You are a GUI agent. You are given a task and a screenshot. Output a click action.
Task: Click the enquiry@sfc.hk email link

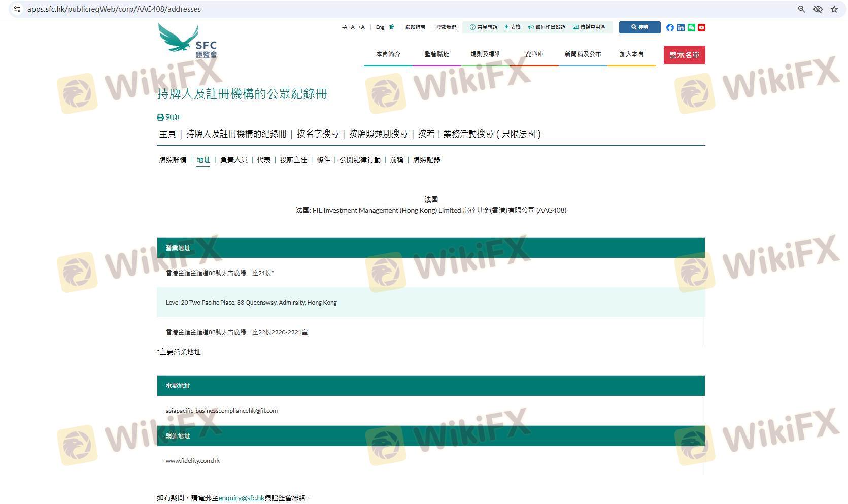click(x=241, y=498)
